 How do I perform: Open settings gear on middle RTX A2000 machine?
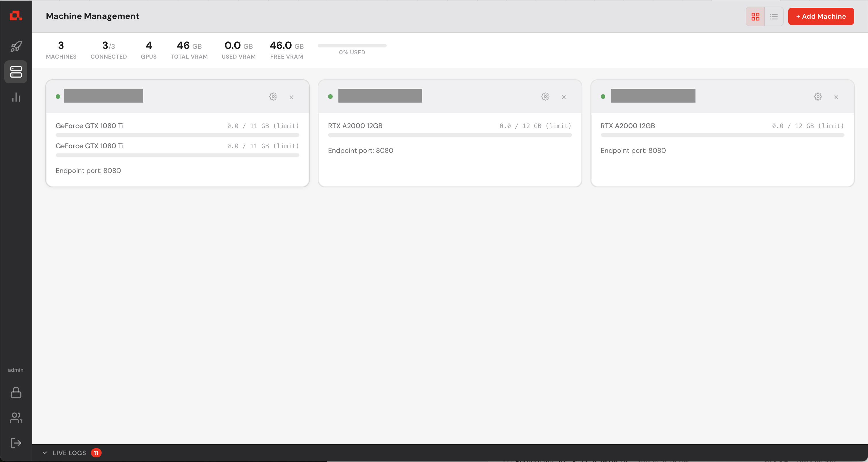point(545,97)
